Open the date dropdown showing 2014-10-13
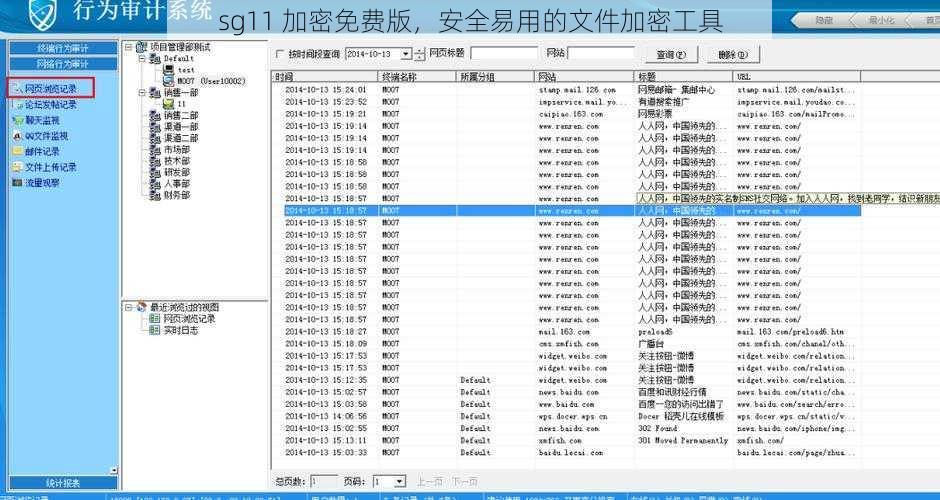 (x=406, y=54)
